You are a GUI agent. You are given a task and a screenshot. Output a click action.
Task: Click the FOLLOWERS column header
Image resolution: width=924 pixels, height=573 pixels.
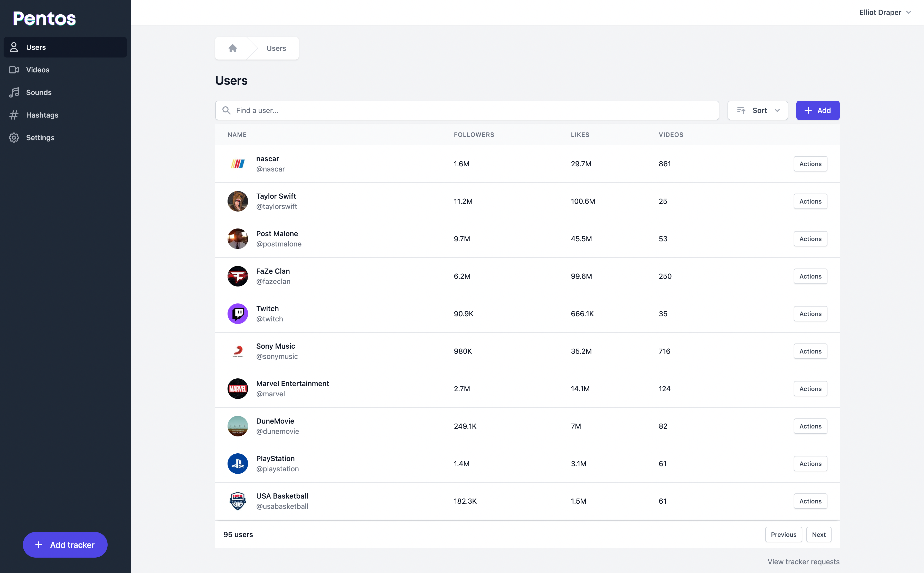click(x=474, y=135)
